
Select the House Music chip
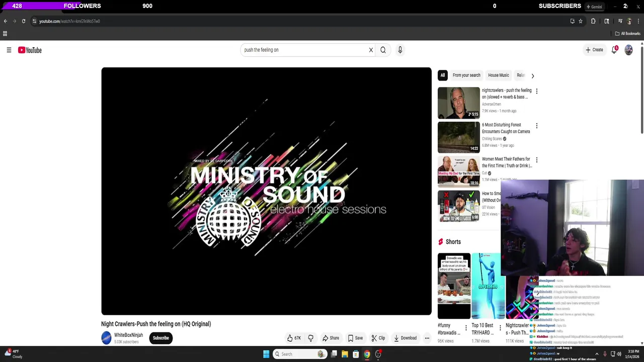tap(499, 75)
